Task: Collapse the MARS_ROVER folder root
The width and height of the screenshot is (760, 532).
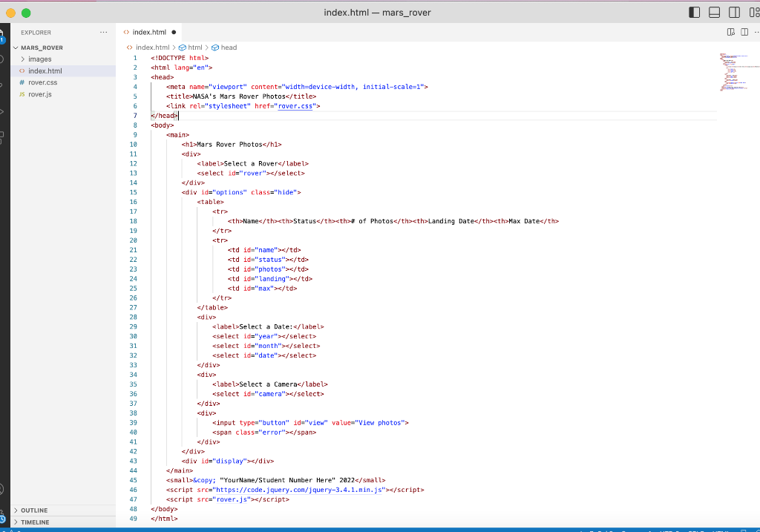Action: (x=42, y=47)
